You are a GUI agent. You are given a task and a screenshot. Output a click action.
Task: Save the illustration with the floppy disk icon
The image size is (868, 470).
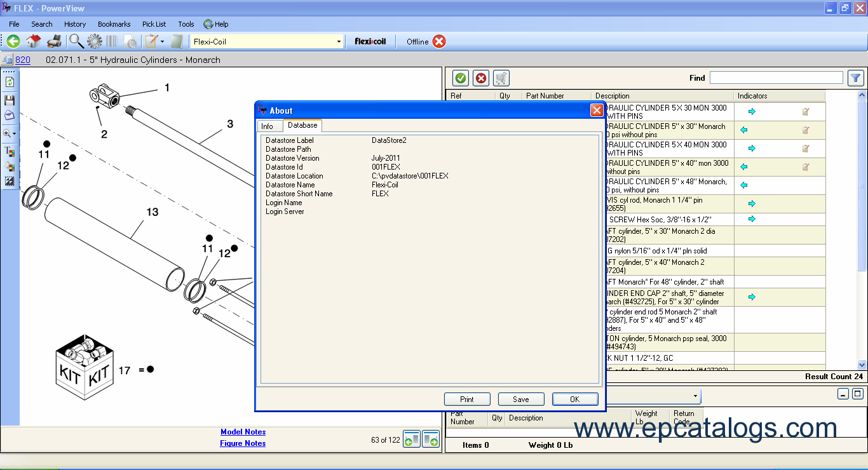(10, 100)
